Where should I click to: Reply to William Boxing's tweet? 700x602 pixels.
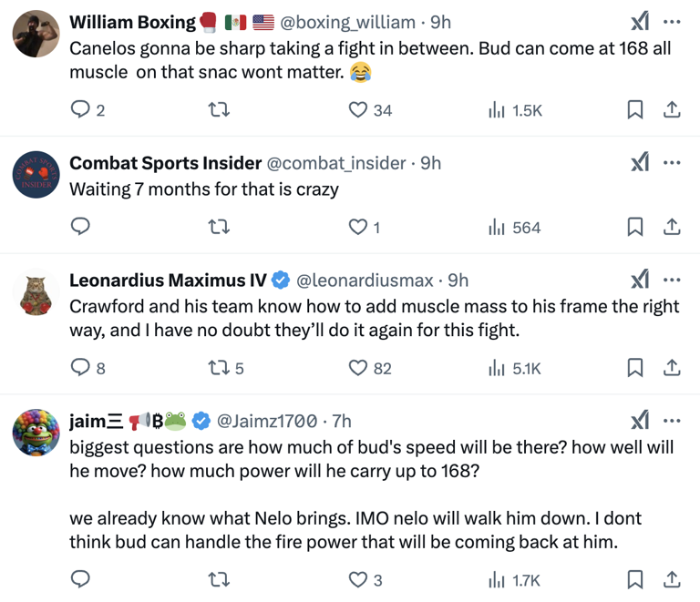click(x=81, y=110)
